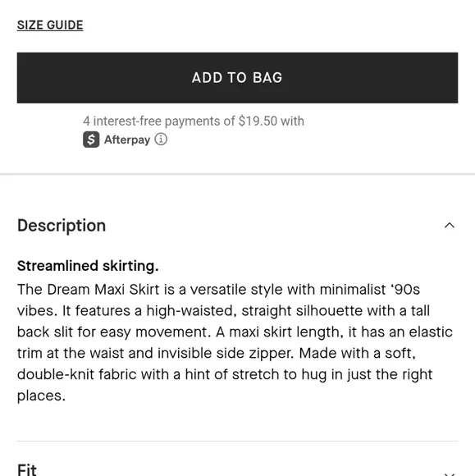This screenshot has width=475, height=476.
Task: Click the Afterpay wordmark text
Action: pos(127,140)
